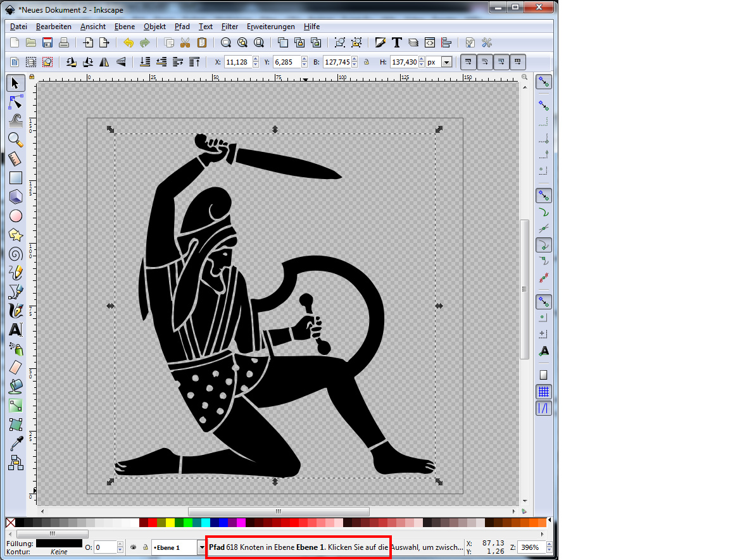Select the node editing tool

[16, 102]
